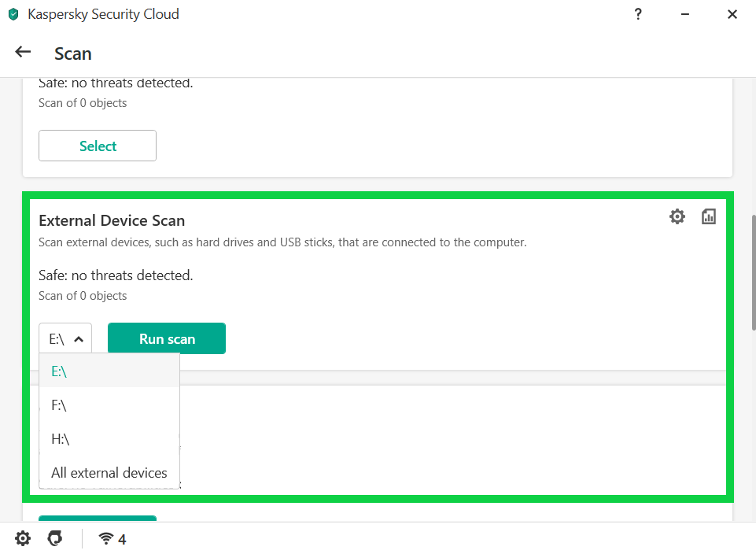Open External Device Scan report icon
Viewport: 756px width, 554px height.
pos(709,216)
